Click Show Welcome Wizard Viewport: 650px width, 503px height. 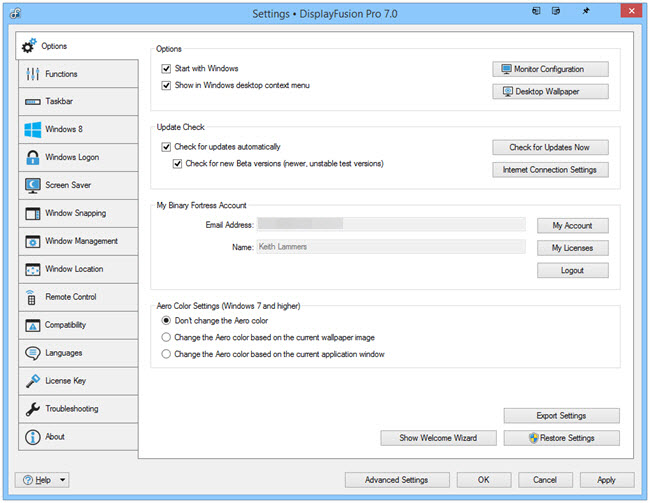(439, 438)
